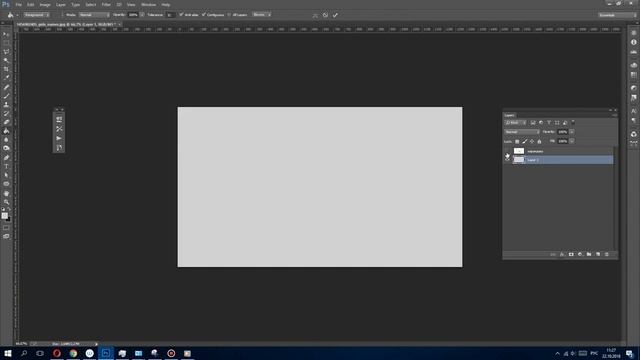The width and height of the screenshot is (640, 360).
Task: Open the options bar Opacity slider arrow
Action: pos(142,15)
